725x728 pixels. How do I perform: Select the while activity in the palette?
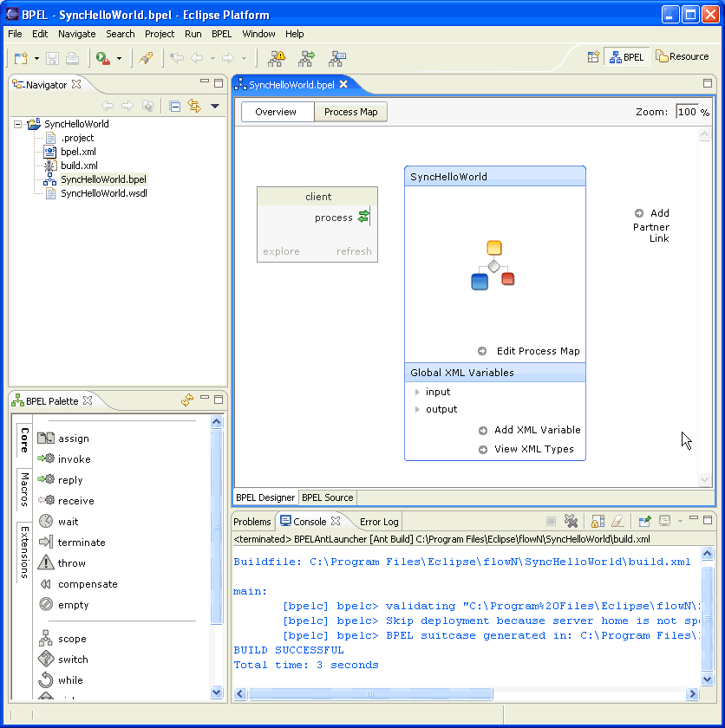pyautogui.click(x=61, y=680)
